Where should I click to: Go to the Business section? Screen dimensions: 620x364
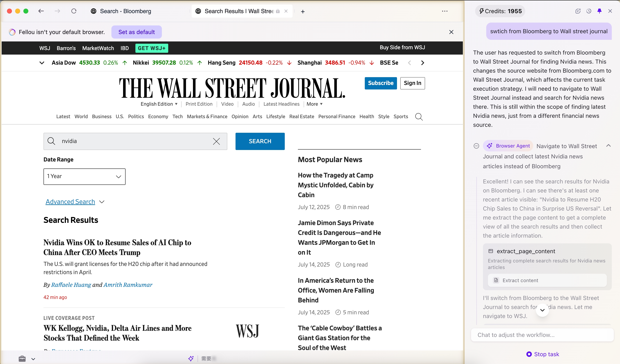pyautogui.click(x=102, y=116)
